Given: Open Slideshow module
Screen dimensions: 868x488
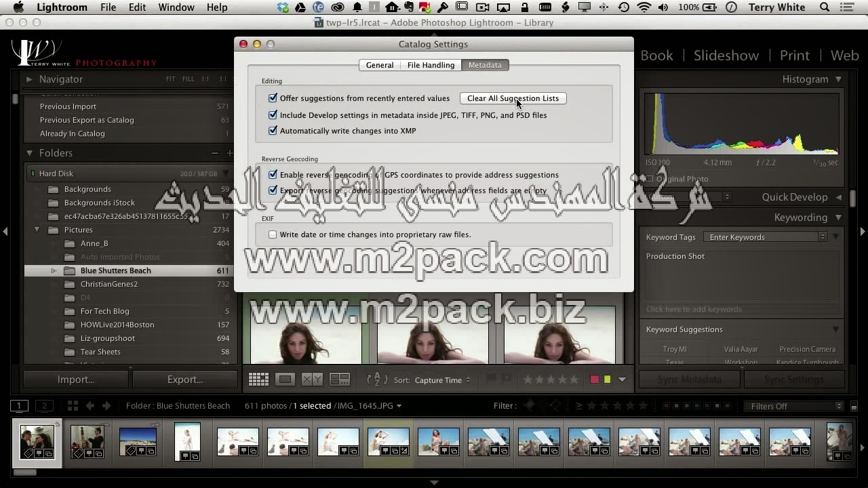Looking at the screenshot, I should tap(726, 56).
